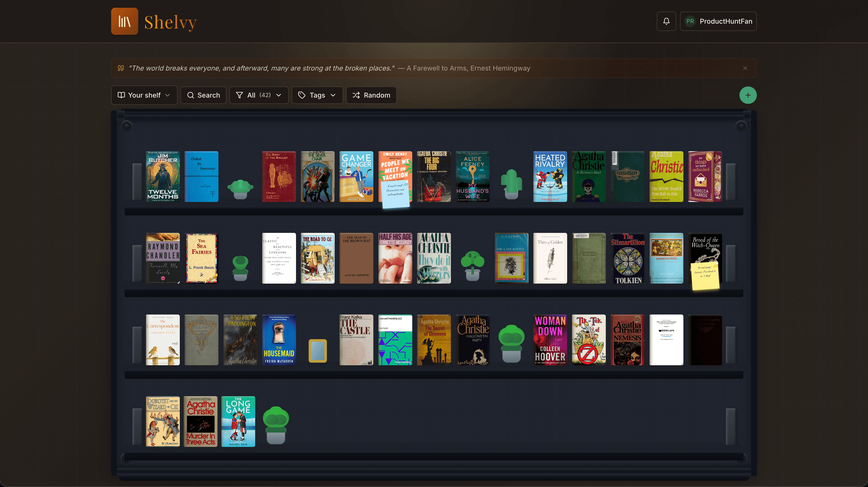This screenshot has width=868, height=487.
Task: Select Murder In Three Acts on the bottom shelf
Action: (201, 421)
